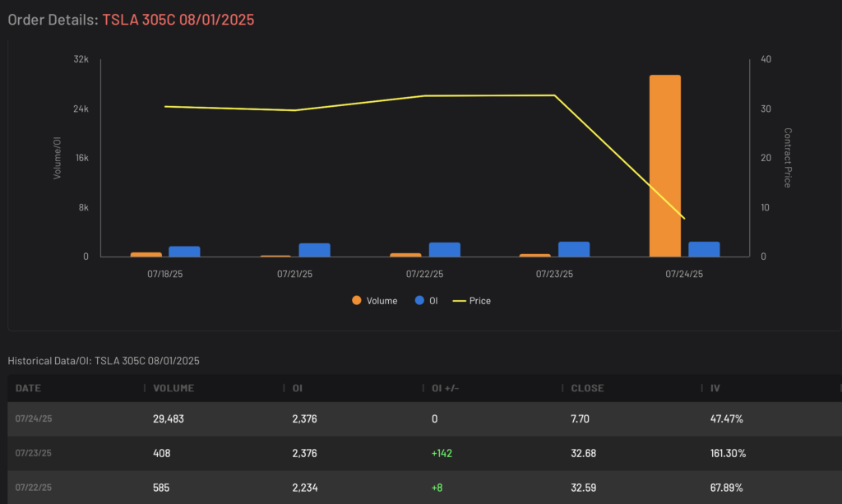Sort table by OI +/- column header
This screenshot has width=842, height=504.
point(445,388)
